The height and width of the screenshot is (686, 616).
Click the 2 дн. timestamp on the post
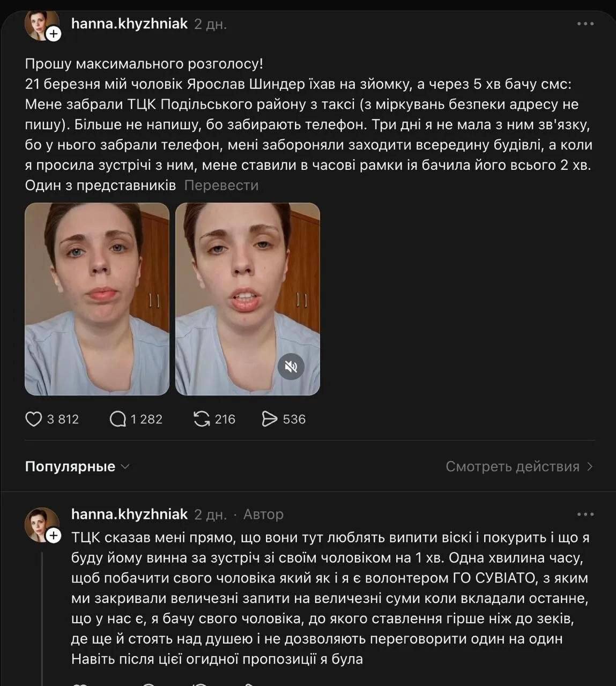tap(210, 25)
